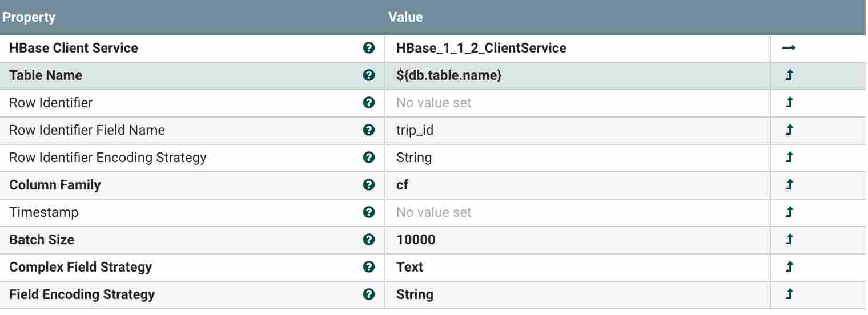Click the Batch Size value 10000

click(416, 240)
